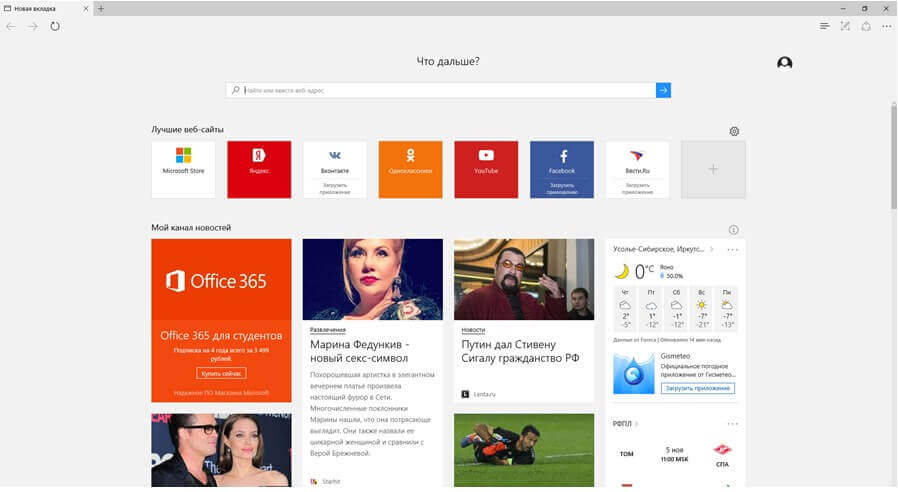Screen dimensions: 898x492
Task: Open the Hub favorites panel icon
Action: [x=824, y=26]
